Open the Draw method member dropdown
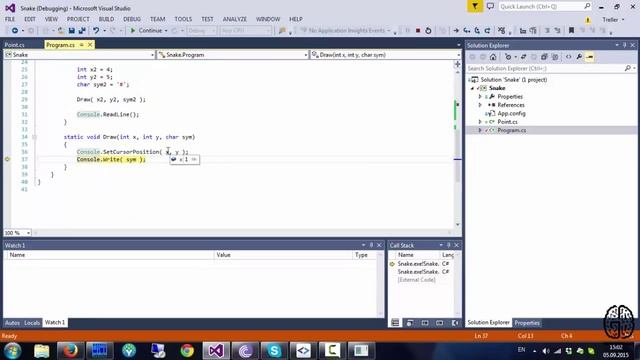This screenshot has height=360, width=640. tap(458, 55)
